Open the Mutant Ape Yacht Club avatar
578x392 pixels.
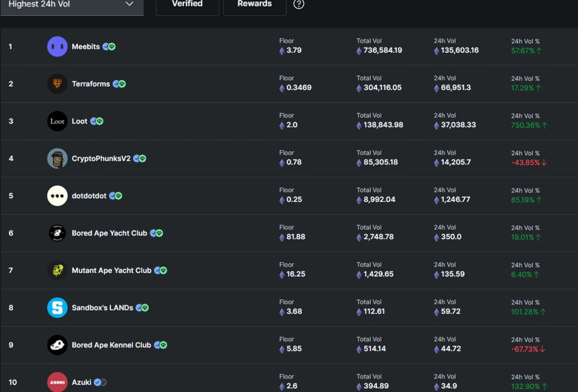tap(57, 270)
